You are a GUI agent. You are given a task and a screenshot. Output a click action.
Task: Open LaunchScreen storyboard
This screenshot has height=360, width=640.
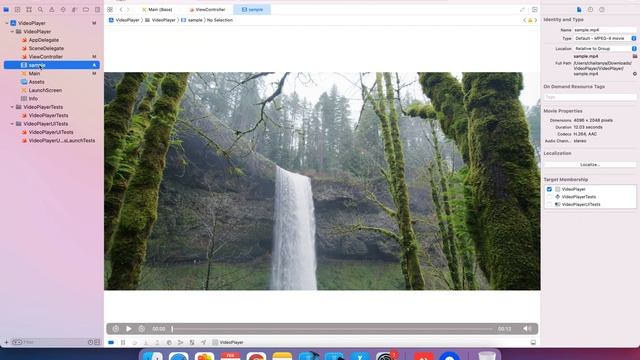(x=45, y=90)
